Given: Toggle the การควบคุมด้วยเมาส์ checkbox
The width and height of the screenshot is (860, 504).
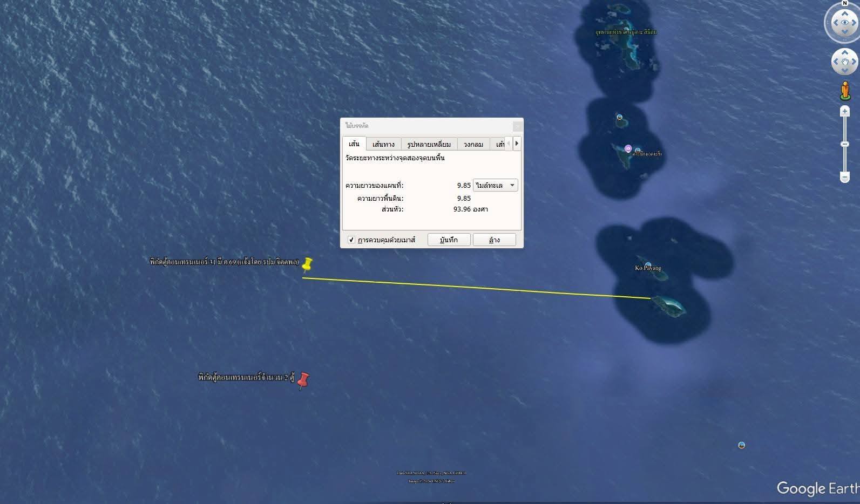Looking at the screenshot, I should (351, 240).
